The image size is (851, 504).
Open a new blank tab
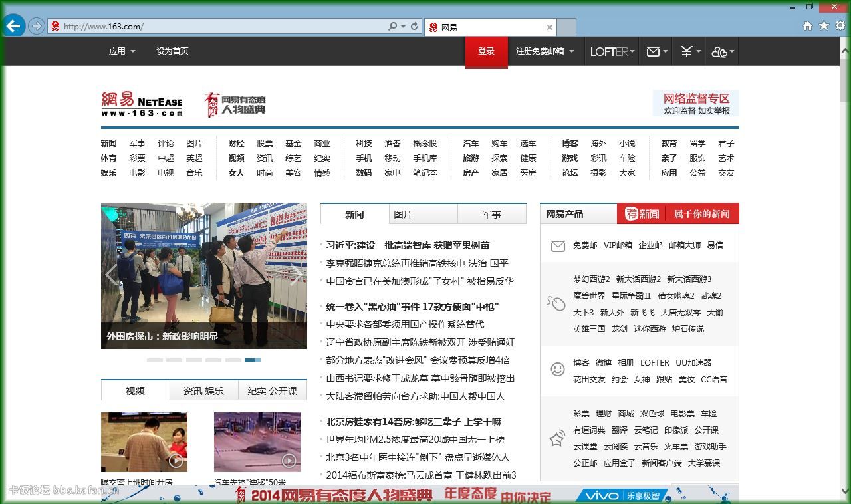(566, 27)
